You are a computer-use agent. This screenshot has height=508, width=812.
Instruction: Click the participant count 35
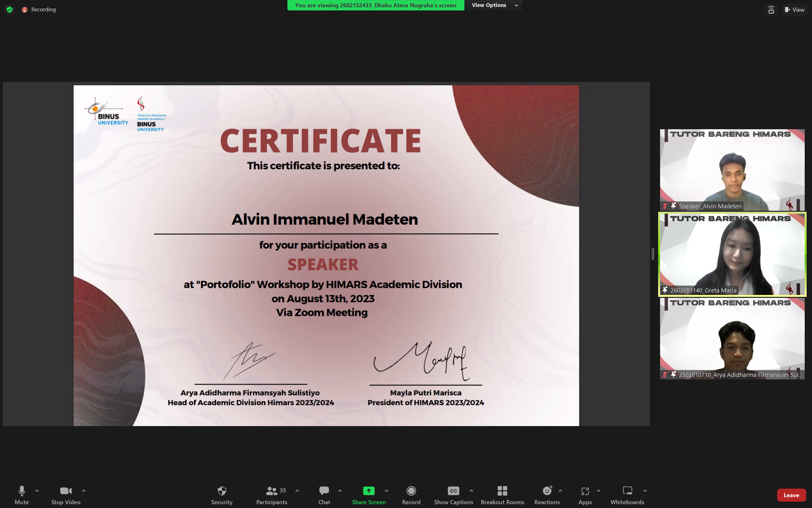tap(283, 491)
